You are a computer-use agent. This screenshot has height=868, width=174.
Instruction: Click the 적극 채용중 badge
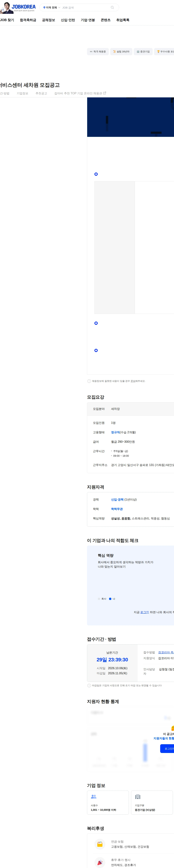(x=98, y=52)
